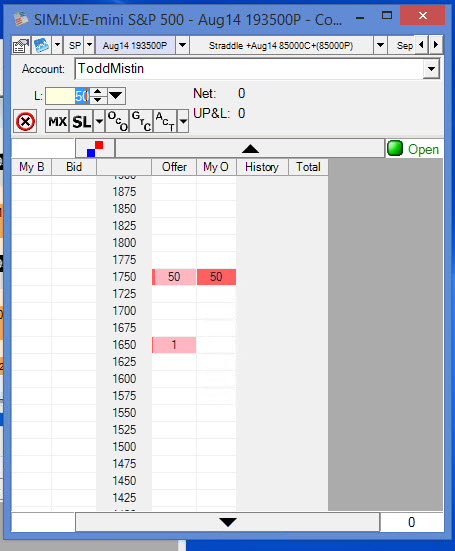
Task: Open the quantity preset dropdown arrow
Action: pyautogui.click(x=116, y=96)
